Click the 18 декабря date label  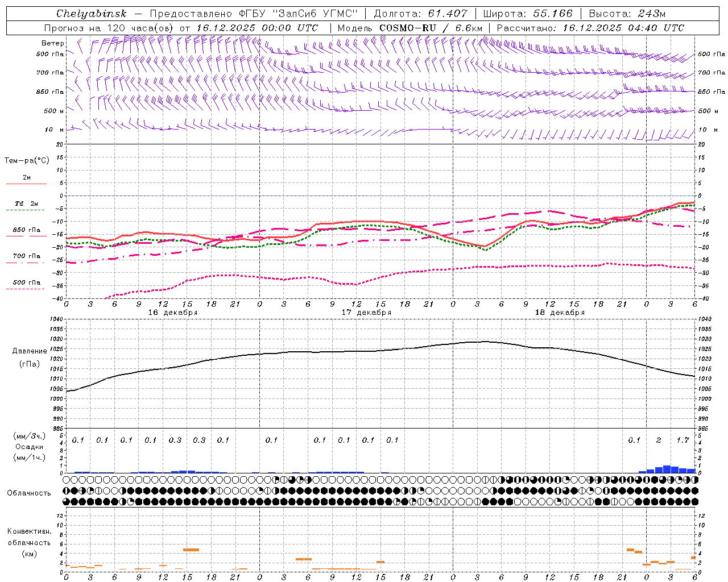click(x=560, y=313)
